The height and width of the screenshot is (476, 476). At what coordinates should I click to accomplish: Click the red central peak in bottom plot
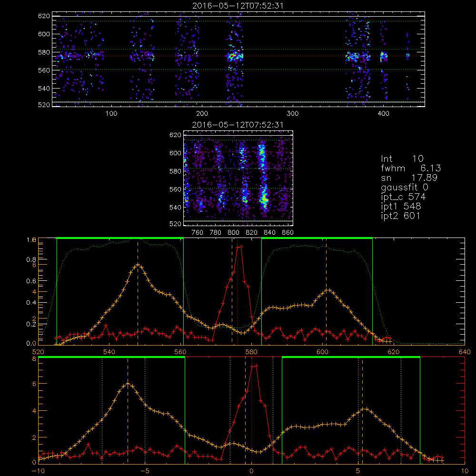254,366
